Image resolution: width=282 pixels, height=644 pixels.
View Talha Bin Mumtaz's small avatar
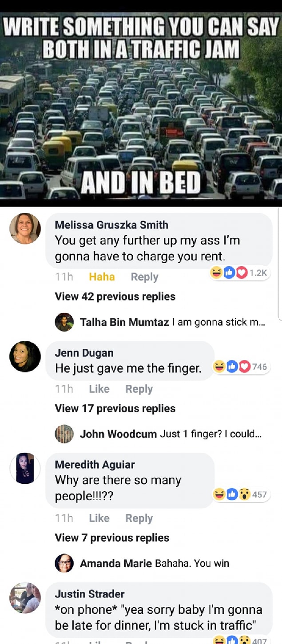pos(64,322)
